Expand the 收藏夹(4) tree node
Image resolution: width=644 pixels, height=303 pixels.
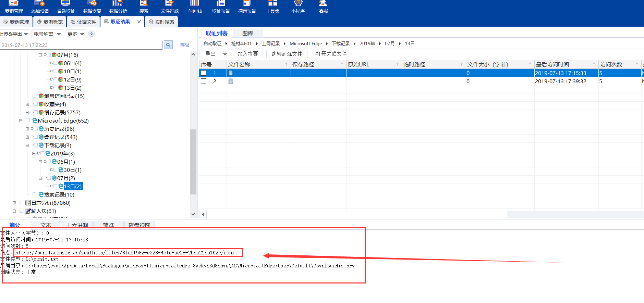pos(27,104)
